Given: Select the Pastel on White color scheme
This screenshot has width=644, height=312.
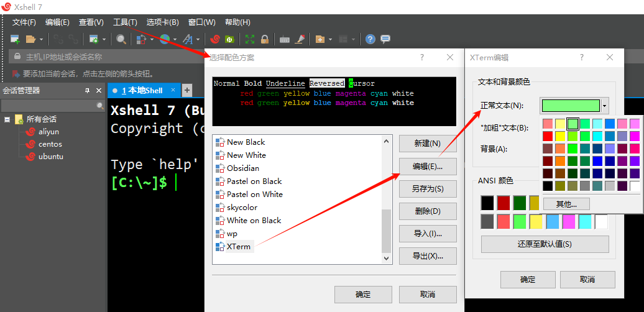Looking at the screenshot, I should (255, 194).
